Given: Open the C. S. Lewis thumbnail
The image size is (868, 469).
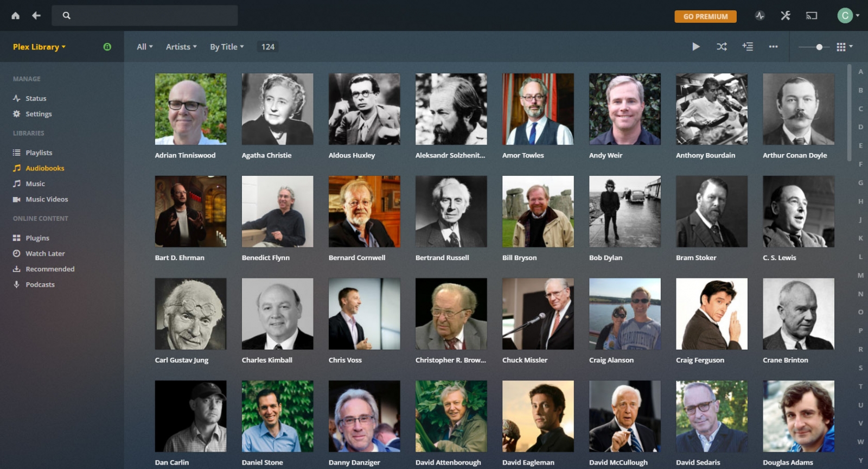Looking at the screenshot, I should coord(799,212).
